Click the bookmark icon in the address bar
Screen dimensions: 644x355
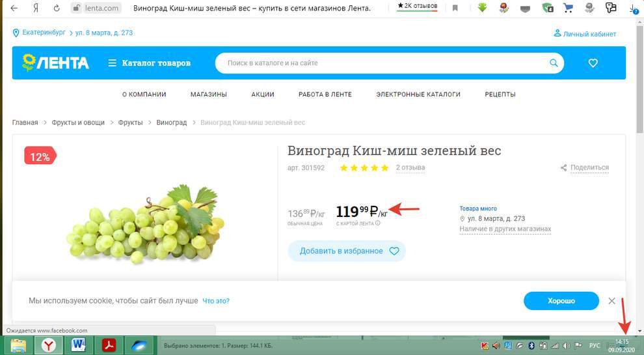455,8
